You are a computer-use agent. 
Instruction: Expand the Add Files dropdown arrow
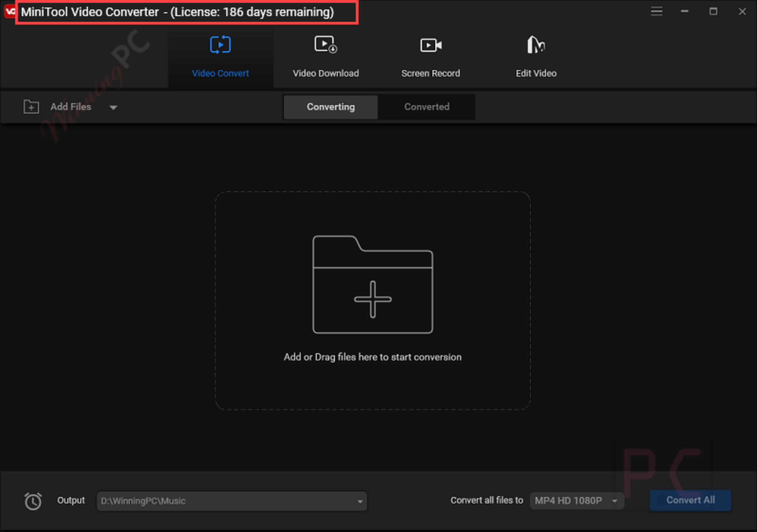click(x=113, y=107)
